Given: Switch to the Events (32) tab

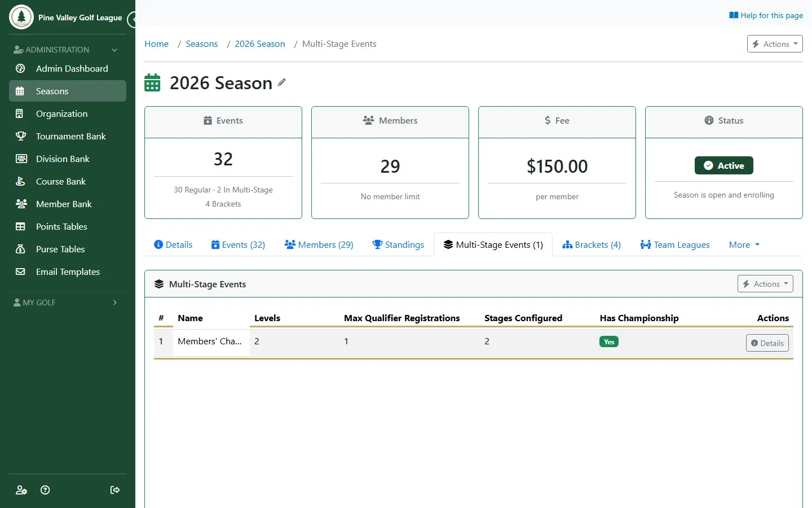Looking at the screenshot, I should (238, 244).
